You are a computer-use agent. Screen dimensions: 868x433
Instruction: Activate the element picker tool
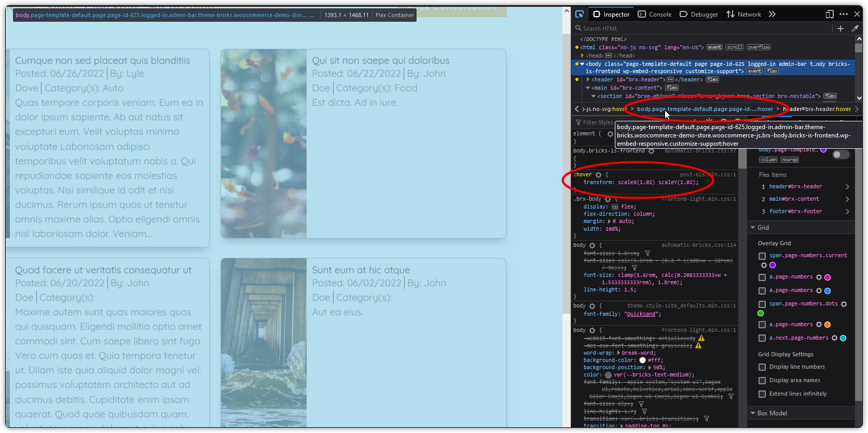pyautogui.click(x=580, y=14)
